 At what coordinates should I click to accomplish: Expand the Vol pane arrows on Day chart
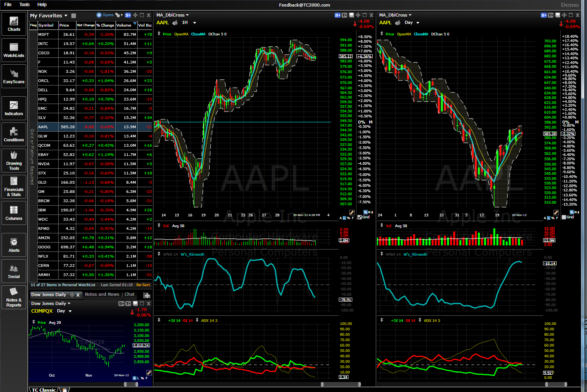(382, 225)
